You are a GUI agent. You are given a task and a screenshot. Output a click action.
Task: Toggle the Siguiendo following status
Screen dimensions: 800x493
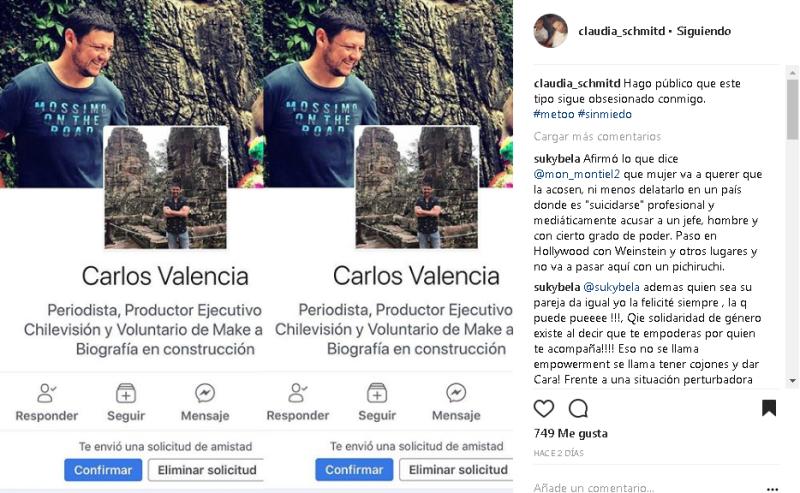click(x=704, y=31)
